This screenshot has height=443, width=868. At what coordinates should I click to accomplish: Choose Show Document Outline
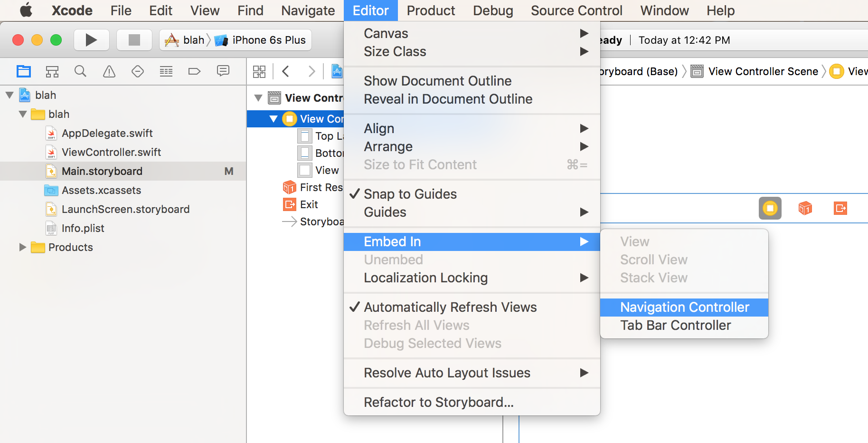(472, 81)
